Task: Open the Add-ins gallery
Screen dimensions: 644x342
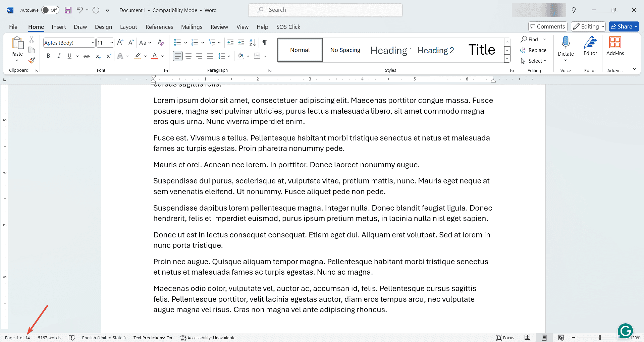Action: point(615,46)
